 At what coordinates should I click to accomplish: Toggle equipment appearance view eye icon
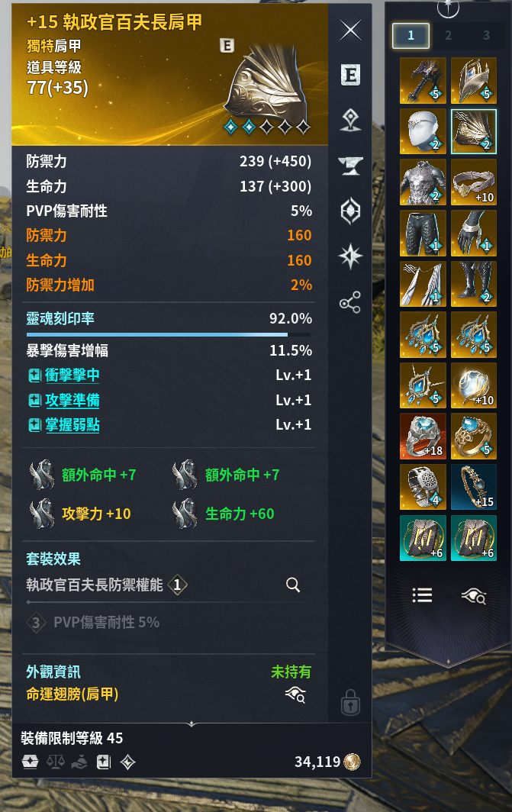474,596
